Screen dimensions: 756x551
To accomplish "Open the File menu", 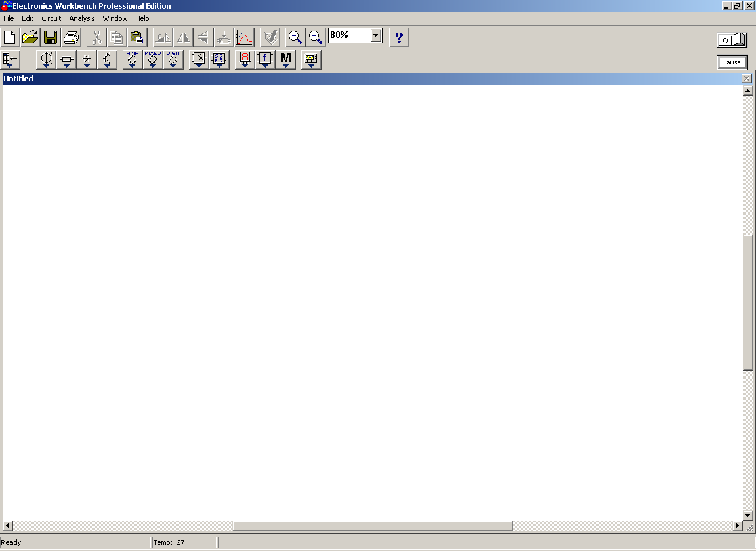I will coord(9,18).
